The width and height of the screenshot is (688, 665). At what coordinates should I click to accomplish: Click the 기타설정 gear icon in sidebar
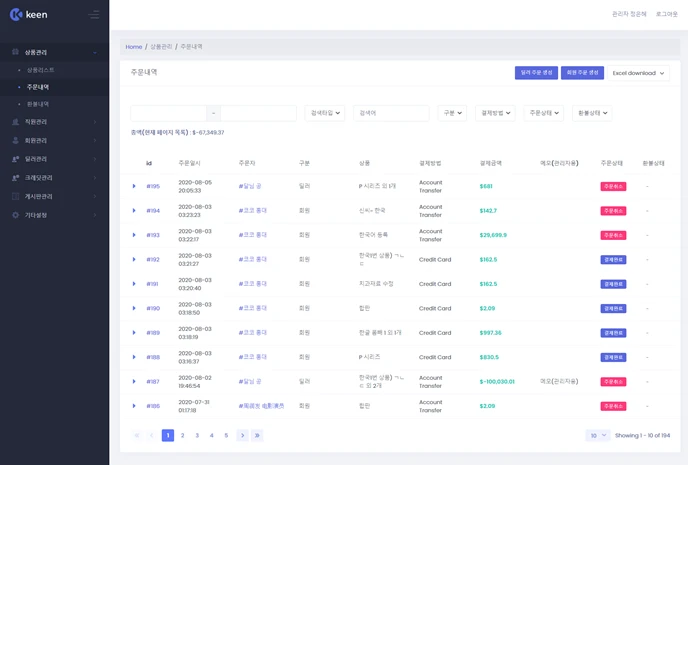tap(15, 215)
